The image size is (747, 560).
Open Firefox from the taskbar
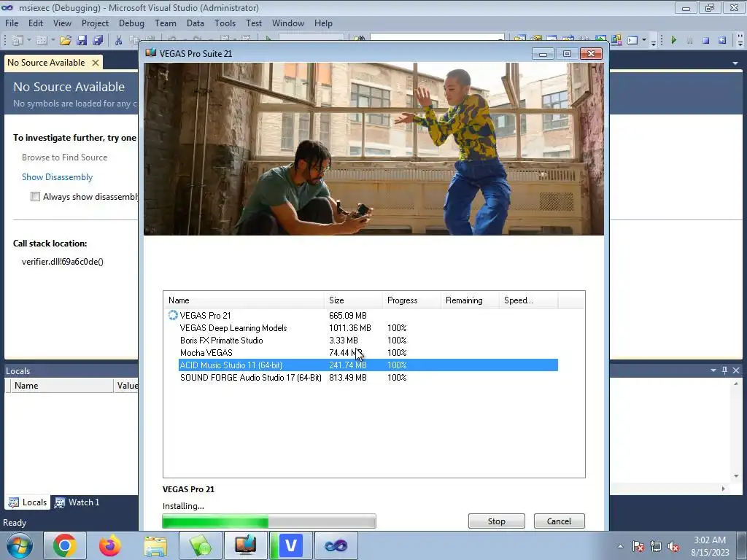(110, 545)
